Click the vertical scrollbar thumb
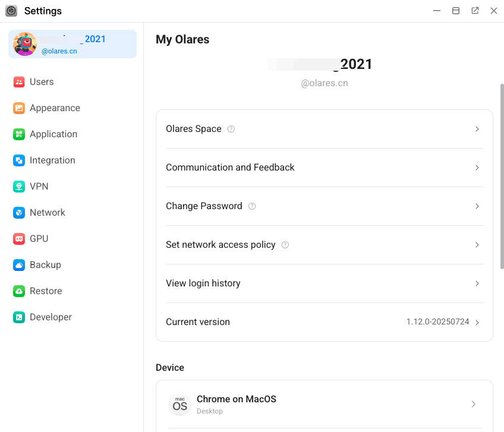 pyautogui.click(x=502, y=176)
